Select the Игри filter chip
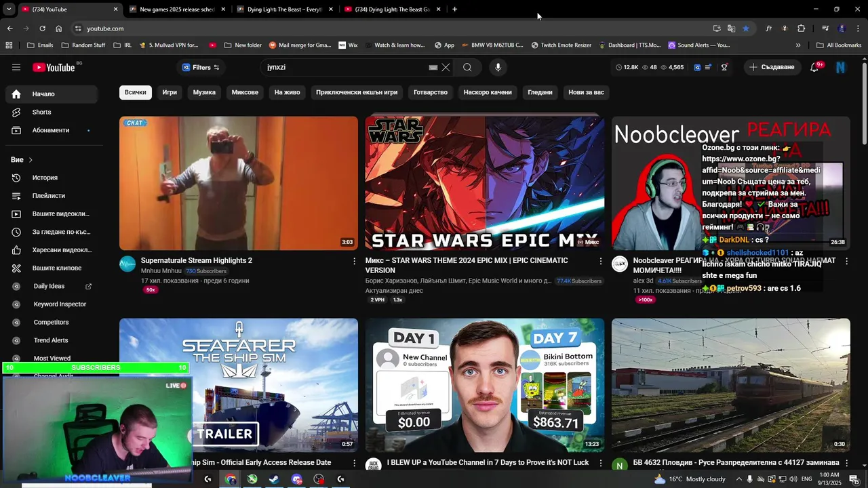868x488 pixels. point(170,92)
